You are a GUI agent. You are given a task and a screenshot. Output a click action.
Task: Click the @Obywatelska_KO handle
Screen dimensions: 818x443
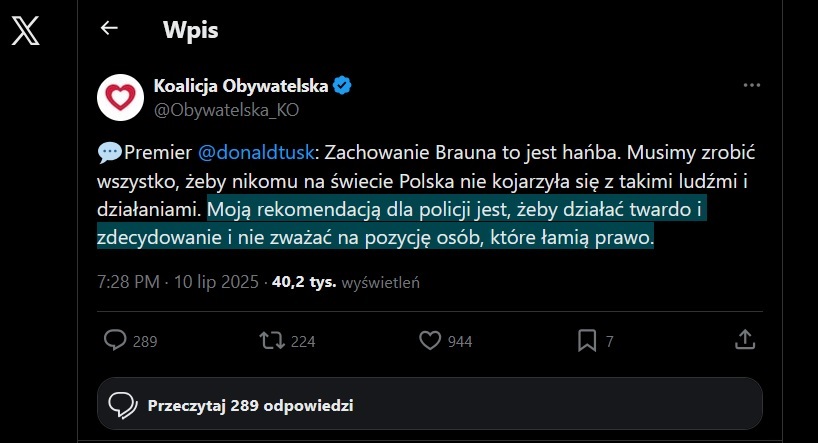tap(226, 109)
